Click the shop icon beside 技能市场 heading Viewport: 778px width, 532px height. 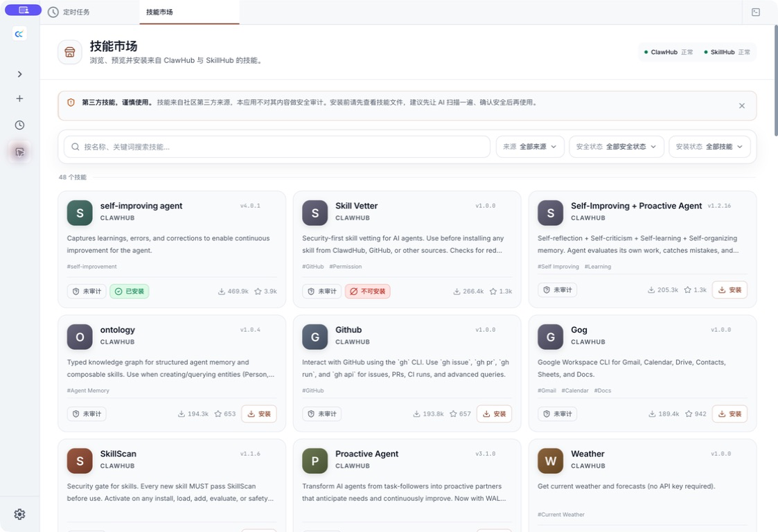pyautogui.click(x=70, y=52)
